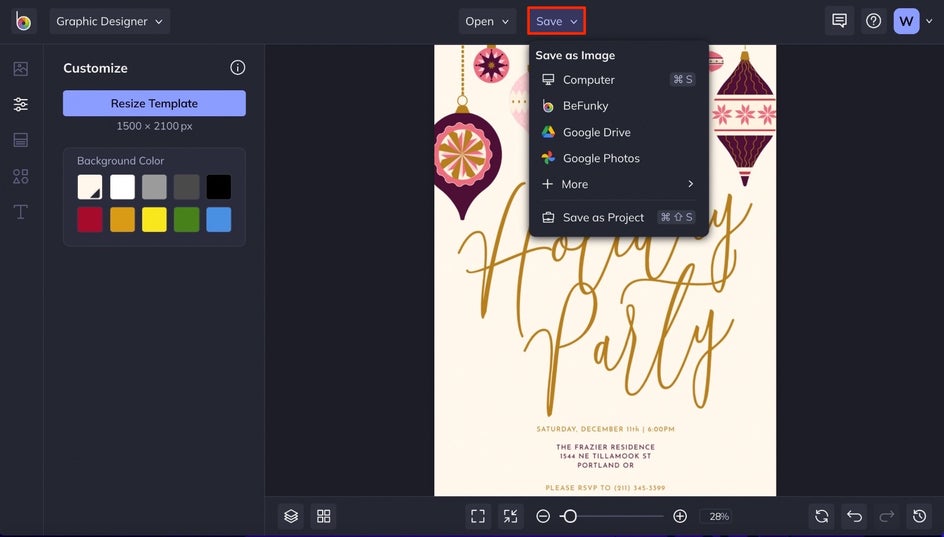Click the help question mark icon
944x537 pixels.
click(x=873, y=21)
